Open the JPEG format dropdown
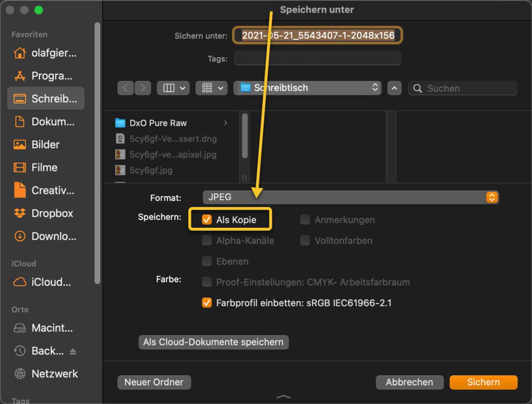The width and height of the screenshot is (532, 404). pos(350,197)
